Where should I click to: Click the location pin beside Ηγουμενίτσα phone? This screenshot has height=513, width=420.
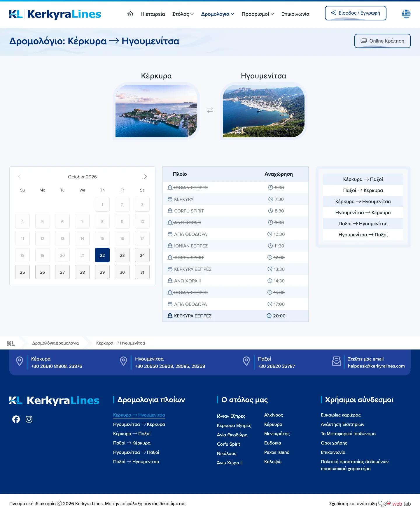tap(124, 361)
